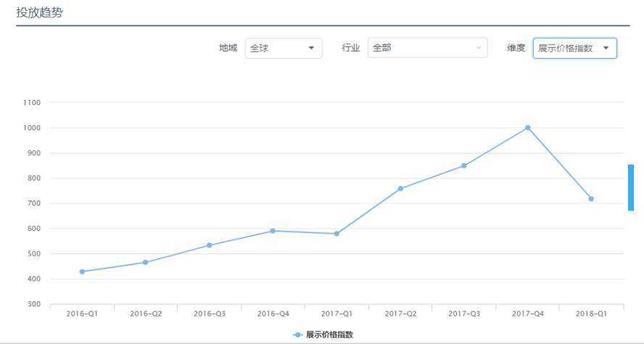Click the 2018-Q1 axis label
Screen dimensions: 644x344
tap(592, 314)
